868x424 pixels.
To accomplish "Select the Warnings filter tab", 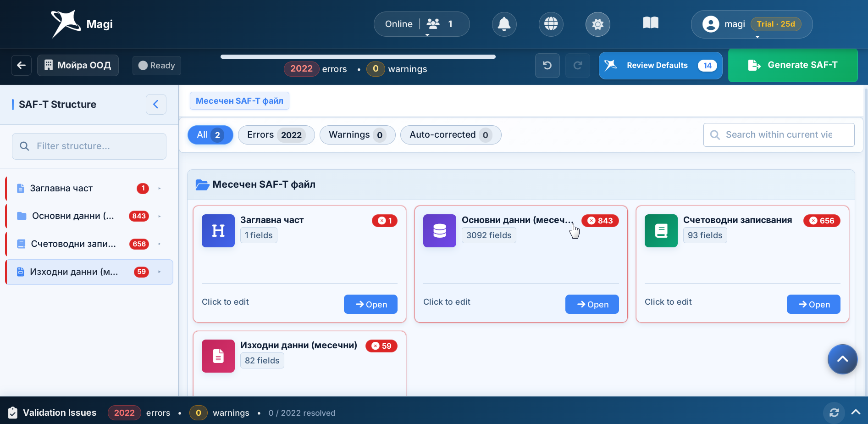I will [357, 135].
